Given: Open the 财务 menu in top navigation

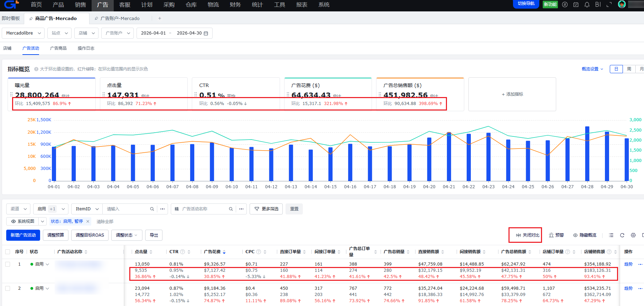Looking at the screenshot, I should pyautogui.click(x=235, y=5).
